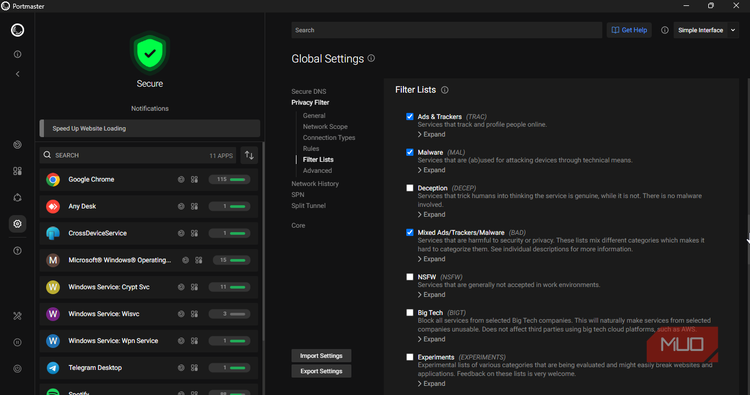Open the Simple Interface dropdown arrow

tap(733, 30)
